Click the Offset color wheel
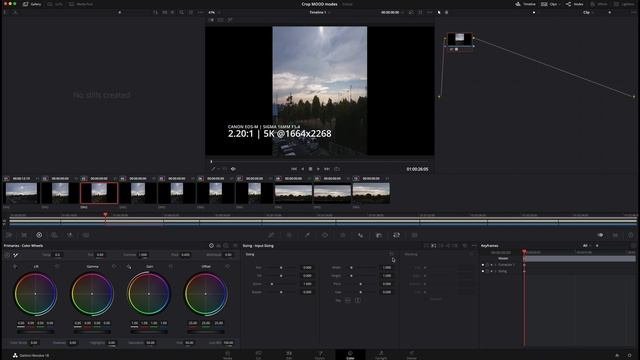This screenshot has width=640, height=360. coord(206,294)
